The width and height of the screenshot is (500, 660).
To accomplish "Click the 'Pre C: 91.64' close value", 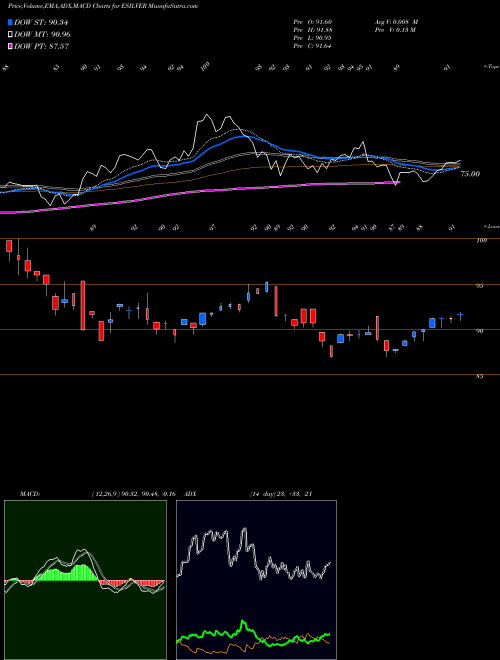I will click(x=312, y=46).
